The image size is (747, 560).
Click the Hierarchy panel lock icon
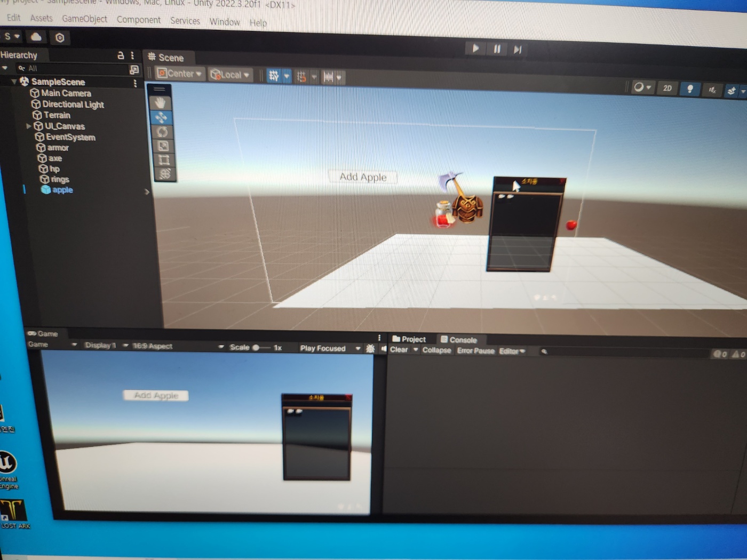point(121,55)
